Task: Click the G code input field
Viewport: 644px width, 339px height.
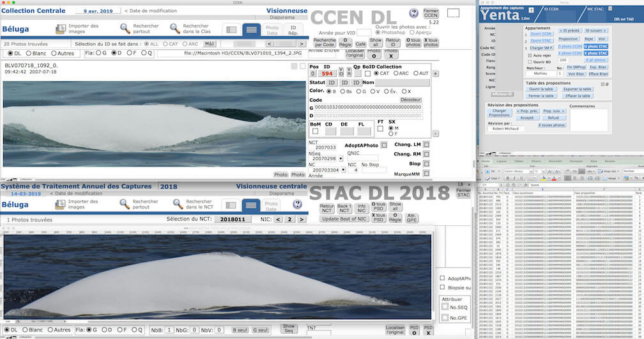Action: [368, 107]
